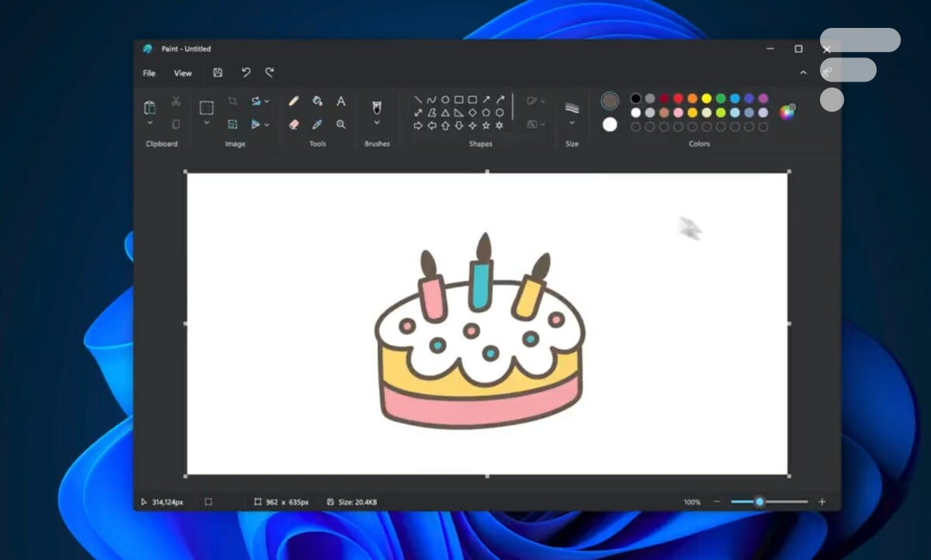
Task: Open the File menu
Action: (x=149, y=73)
